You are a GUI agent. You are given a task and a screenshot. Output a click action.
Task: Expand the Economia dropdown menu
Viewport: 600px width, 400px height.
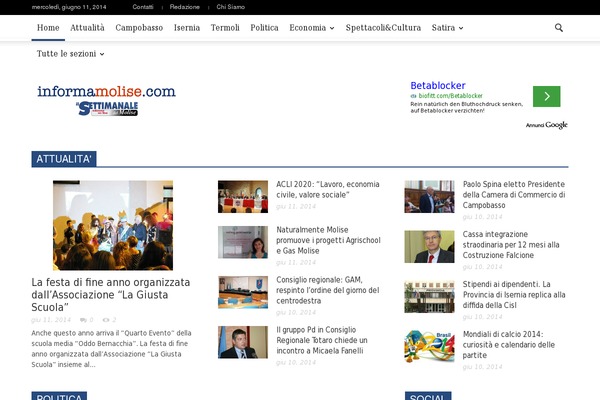tap(312, 28)
